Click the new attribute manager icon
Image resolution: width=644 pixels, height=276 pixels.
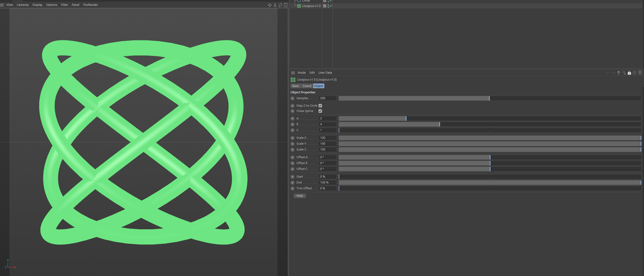[x=640, y=73]
